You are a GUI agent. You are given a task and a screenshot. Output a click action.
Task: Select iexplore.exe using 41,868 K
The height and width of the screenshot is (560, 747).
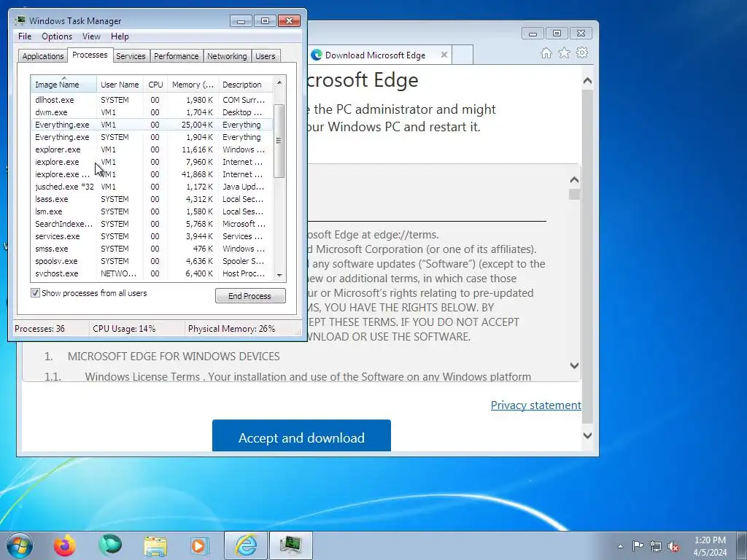[152, 174]
